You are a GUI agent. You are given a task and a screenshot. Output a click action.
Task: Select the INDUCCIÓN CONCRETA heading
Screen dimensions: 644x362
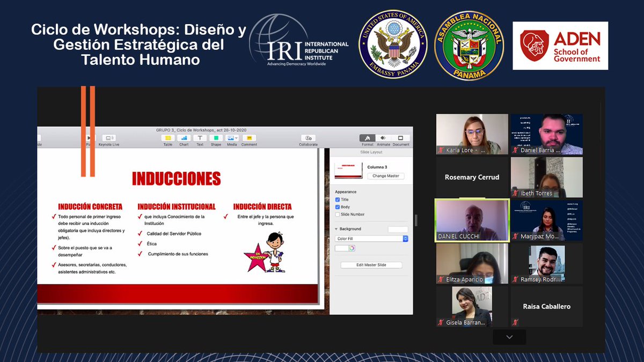(90, 206)
